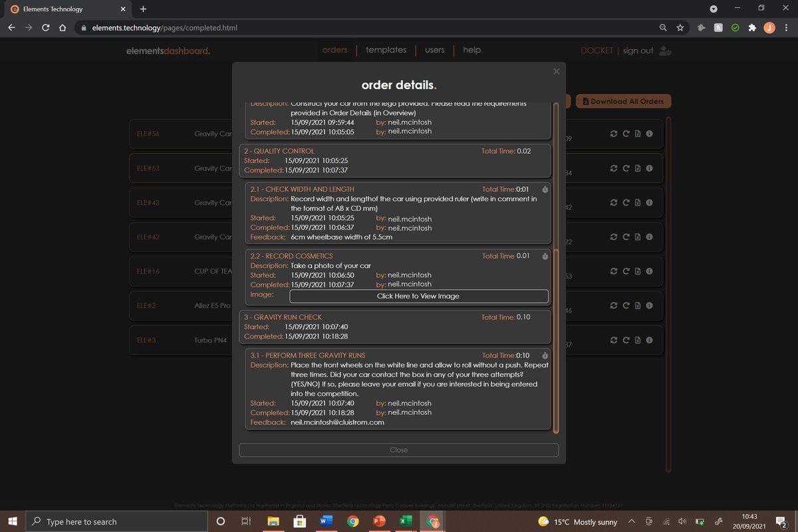
Task: Show info for ELE#2 order
Action: (649, 305)
